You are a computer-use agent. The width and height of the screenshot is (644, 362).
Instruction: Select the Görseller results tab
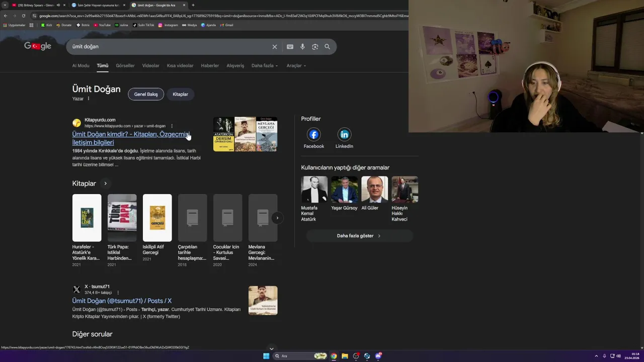[125, 66]
